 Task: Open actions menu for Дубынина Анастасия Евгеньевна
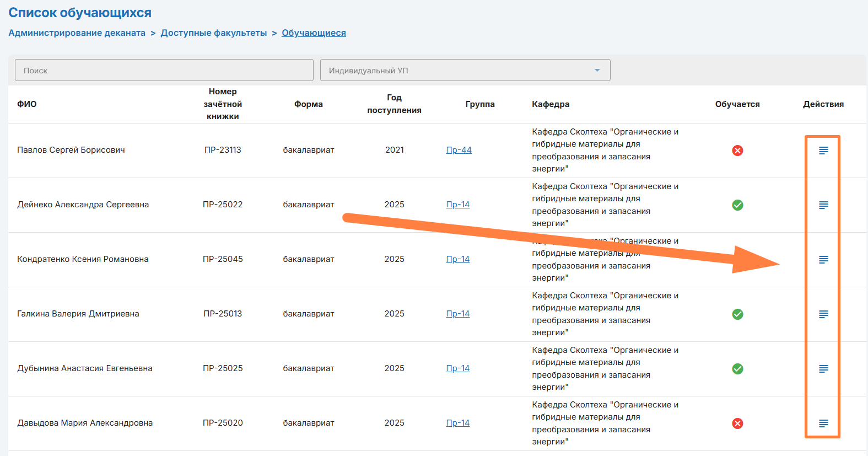(823, 369)
